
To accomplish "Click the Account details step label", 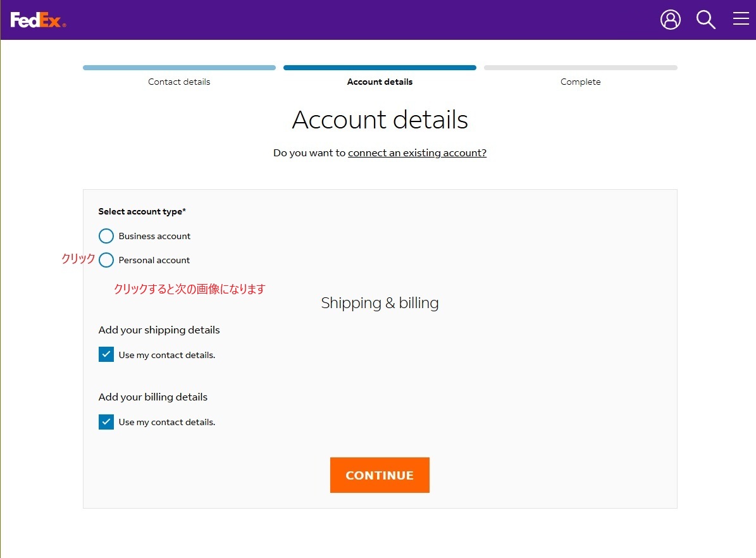I will (x=380, y=82).
